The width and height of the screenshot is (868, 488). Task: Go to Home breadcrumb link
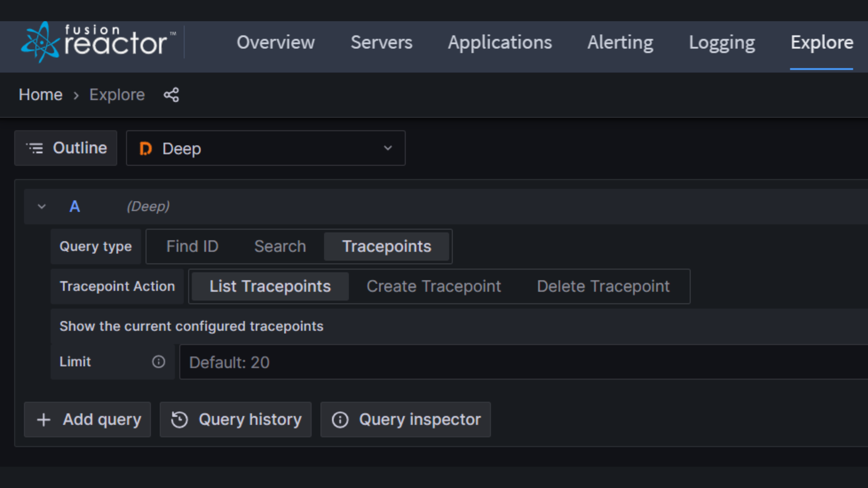(x=41, y=95)
